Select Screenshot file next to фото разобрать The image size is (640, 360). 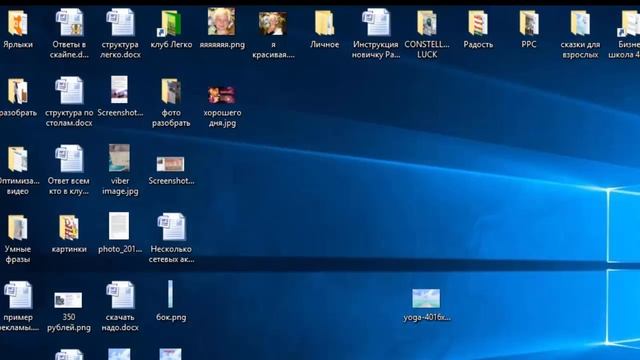coord(120,90)
